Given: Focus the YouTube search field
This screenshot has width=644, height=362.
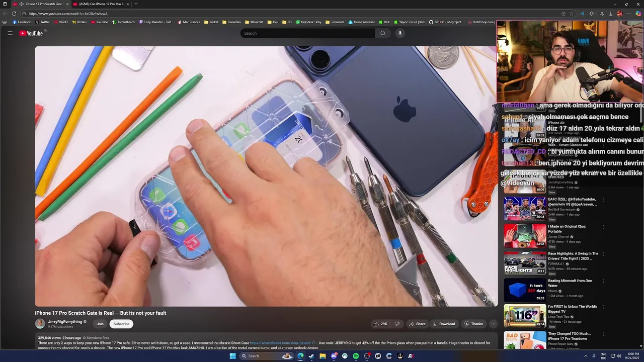Looking at the screenshot, I should click(x=307, y=33).
